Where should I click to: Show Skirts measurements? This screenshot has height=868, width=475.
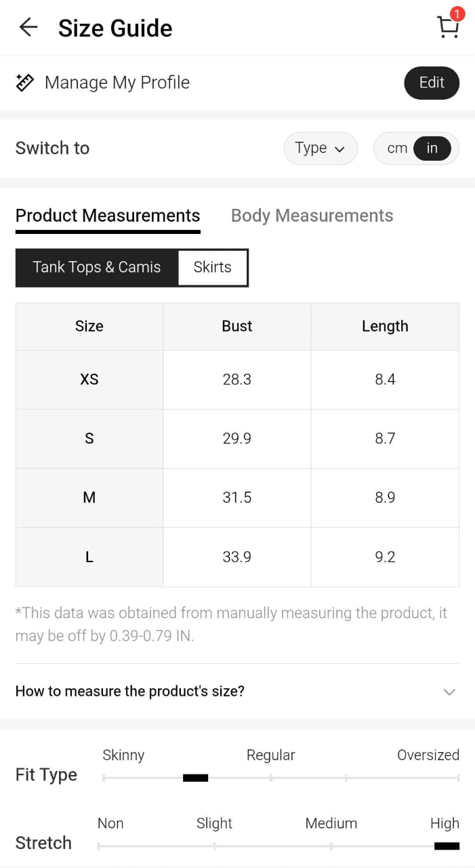(x=212, y=267)
